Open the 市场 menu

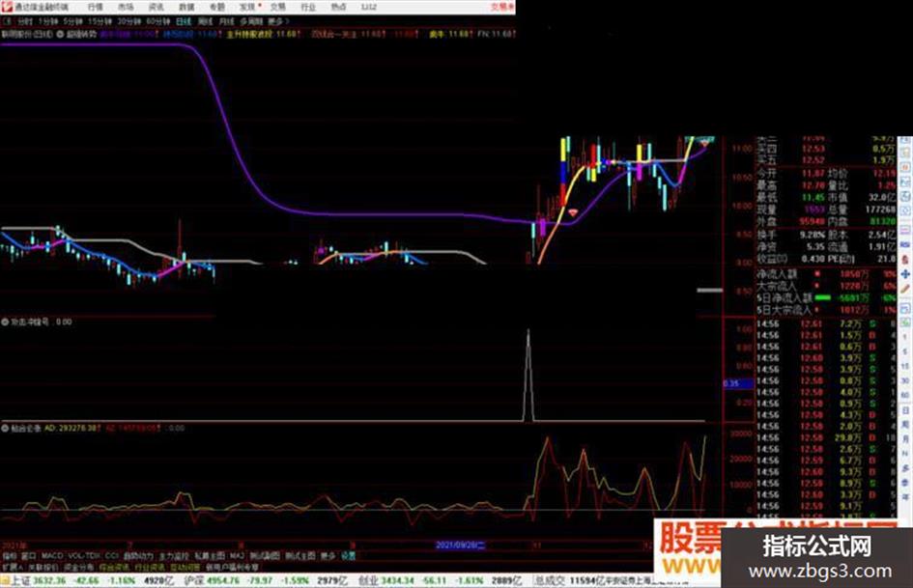coord(126,7)
